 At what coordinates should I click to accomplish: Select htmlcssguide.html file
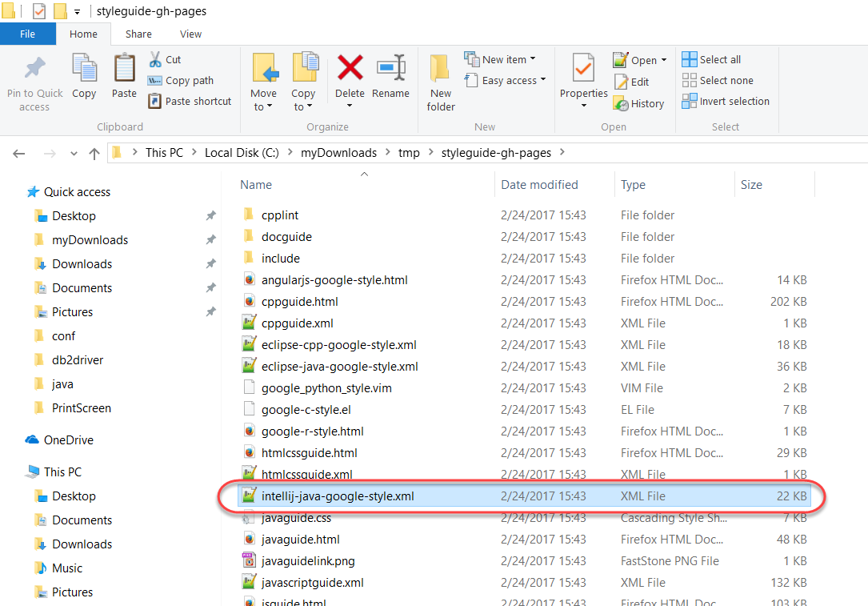click(x=310, y=452)
